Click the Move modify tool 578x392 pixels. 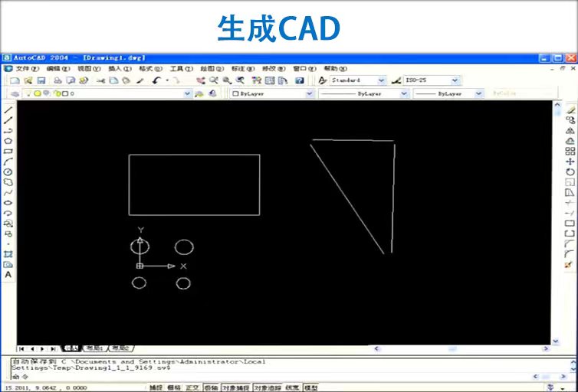coord(570,162)
